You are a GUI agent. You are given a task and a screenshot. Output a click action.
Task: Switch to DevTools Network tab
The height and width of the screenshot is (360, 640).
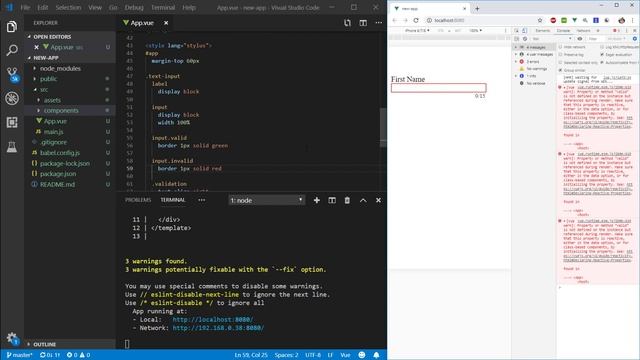(583, 31)
